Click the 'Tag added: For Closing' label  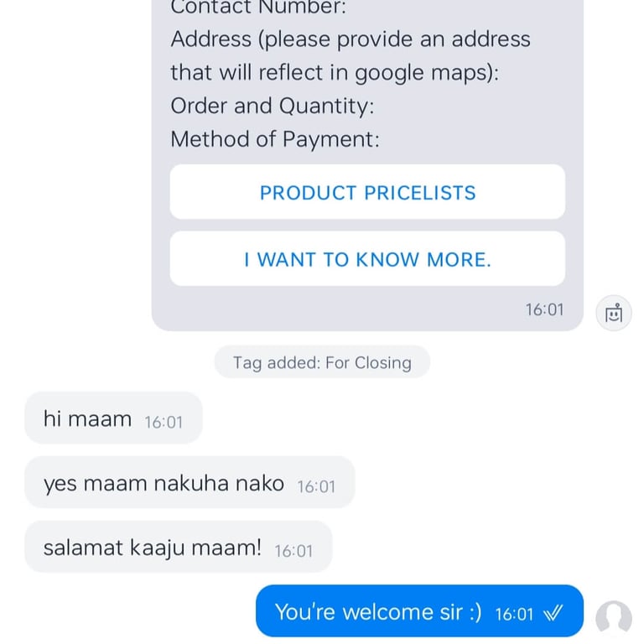tap(322, 362)
